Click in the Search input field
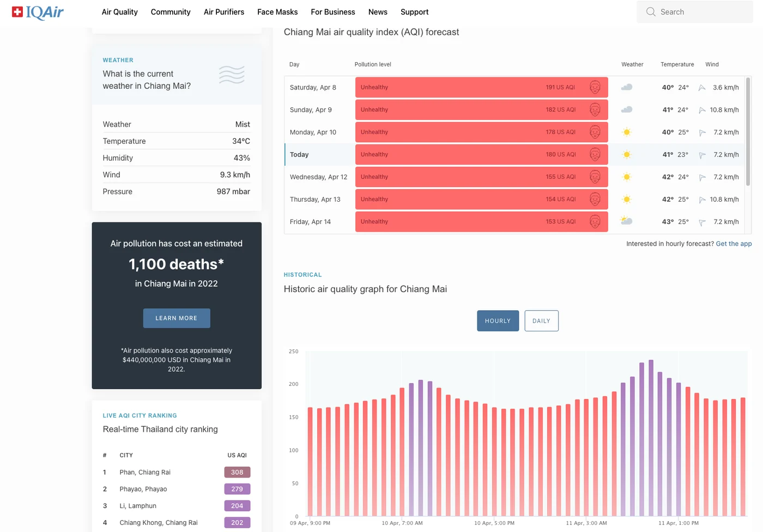Image resolution: width=763 pixels, height=532 pixels. (x=695, y=12)
